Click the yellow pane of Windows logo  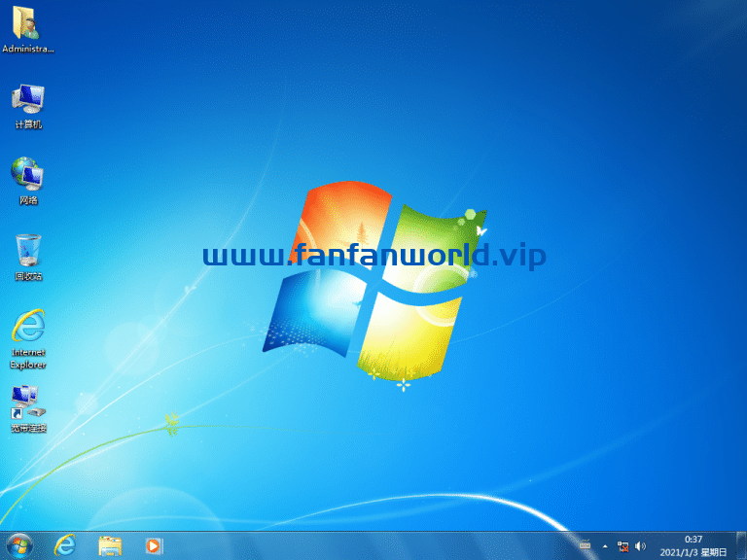coord(409,336)
